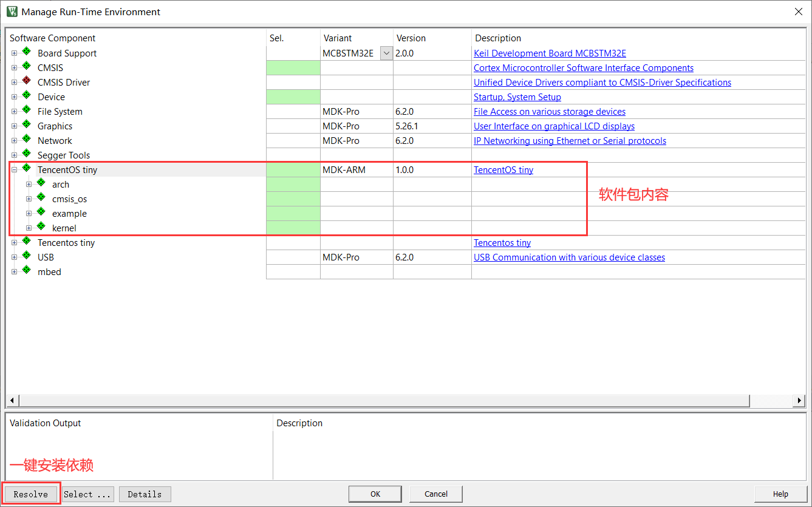Open IP Networking using Ethernet link
The height and width of the screenshot is (507, 812).
click(570, 141)
